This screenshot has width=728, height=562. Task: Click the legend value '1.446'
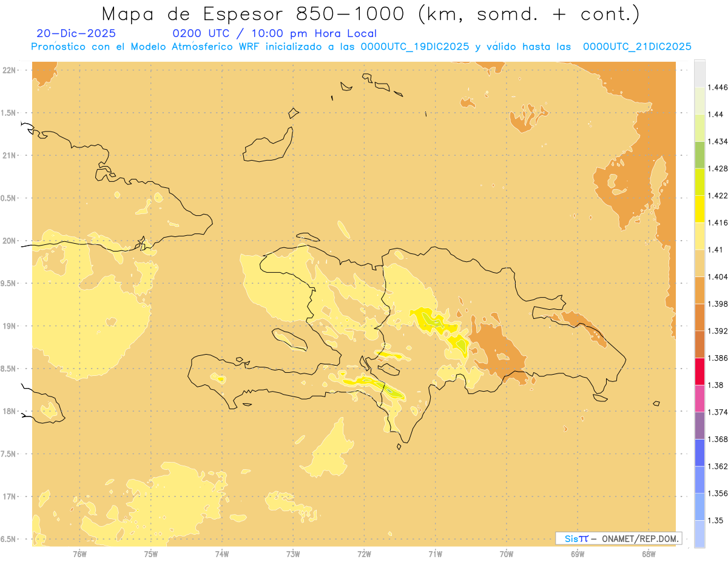pyautogui.click(x=717, y=87)
